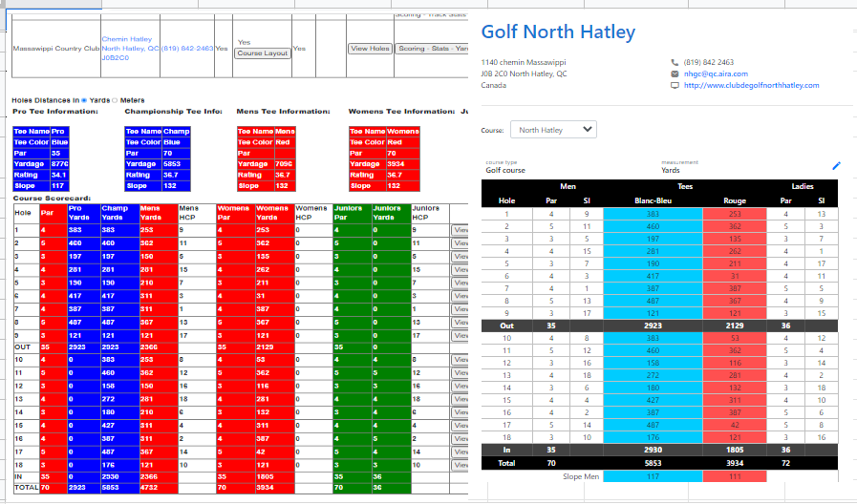Click the Mens HCP column header
This screenshot has width=857, height=504.
pos(197,213)
